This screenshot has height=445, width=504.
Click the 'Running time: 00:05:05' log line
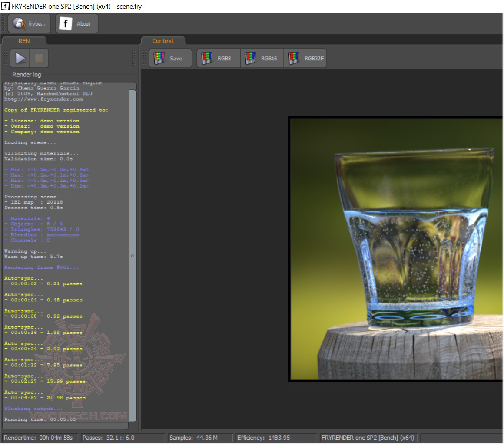(x=40, y=419)
